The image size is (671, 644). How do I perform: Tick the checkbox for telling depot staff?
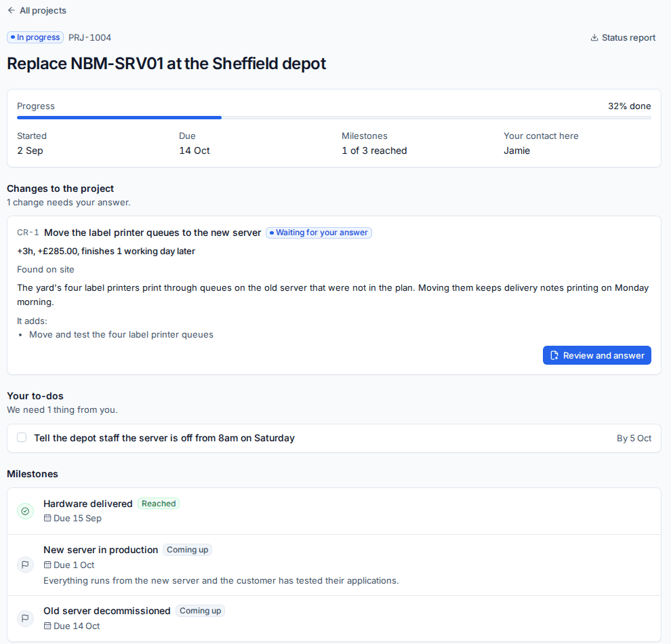pyautogui.click(x=22, y=437)
